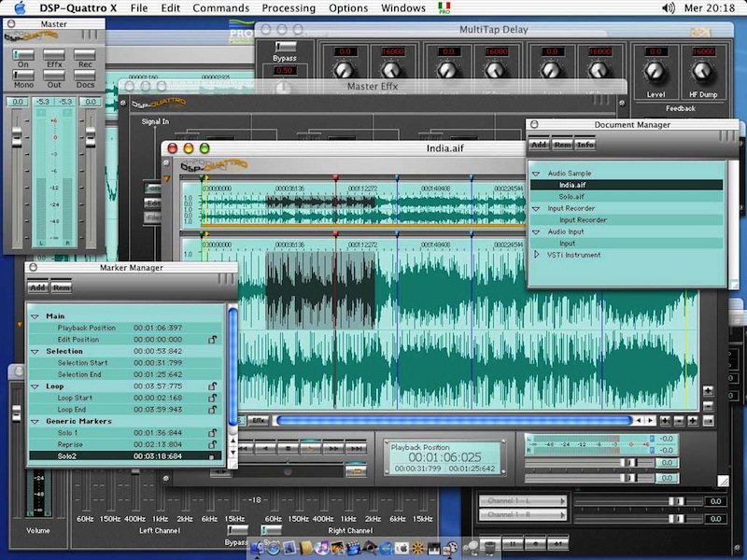Click Add button in Marker Manager
Image resolution: width=747 pixels, height=560 pixels.
pos(38,287)
